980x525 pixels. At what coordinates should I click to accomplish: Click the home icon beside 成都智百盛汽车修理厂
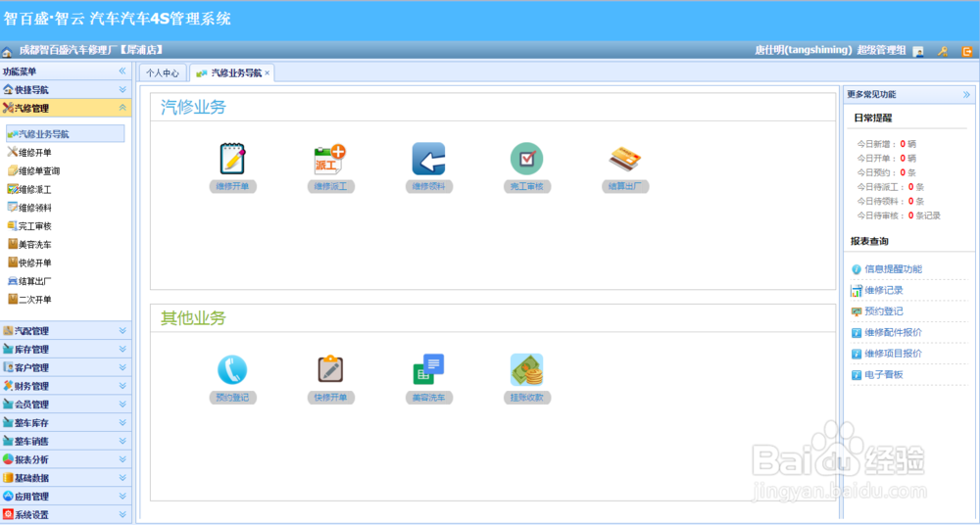7,51
